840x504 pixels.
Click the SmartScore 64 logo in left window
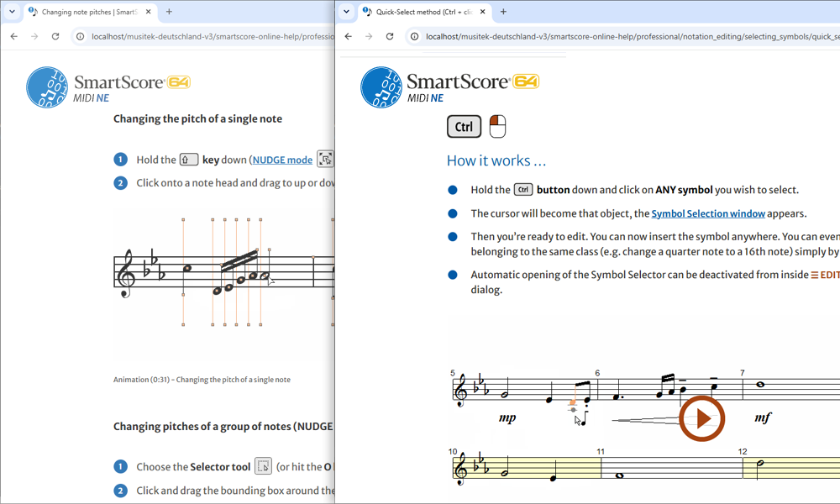point(108,87)
